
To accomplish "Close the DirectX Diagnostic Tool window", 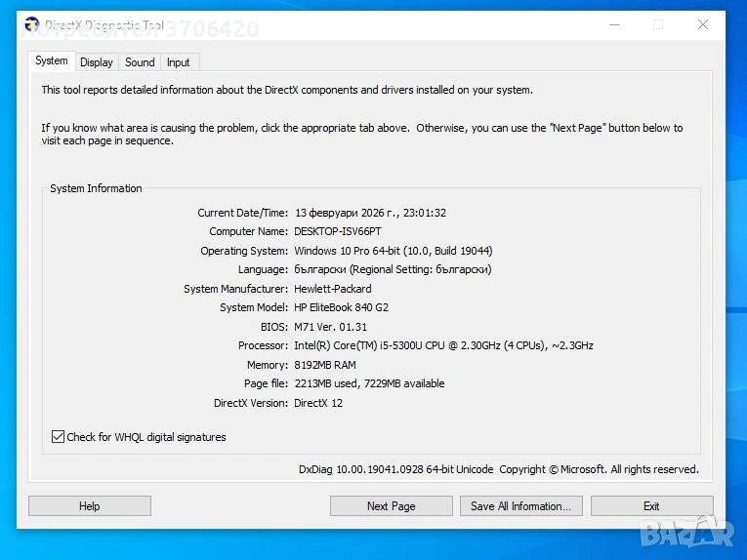I will coord(702,25).
